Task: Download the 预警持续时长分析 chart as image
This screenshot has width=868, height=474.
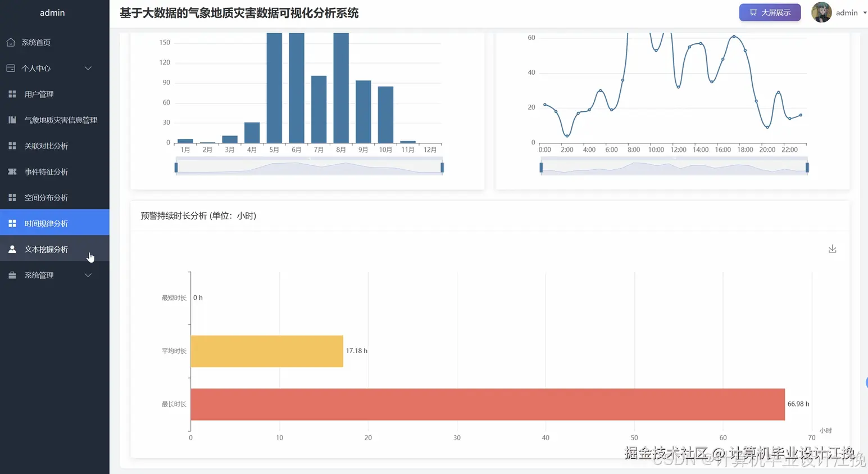Action: point(833,249)
